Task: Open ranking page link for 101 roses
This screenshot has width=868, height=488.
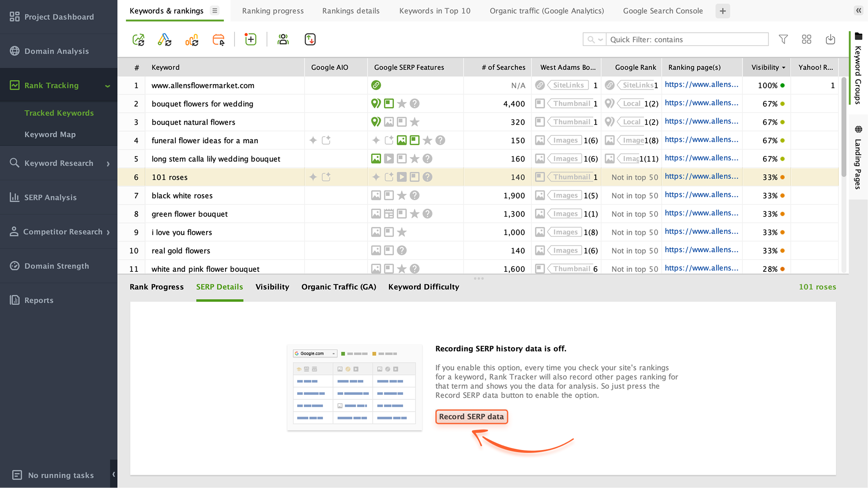Action: (x=702, y=176)
